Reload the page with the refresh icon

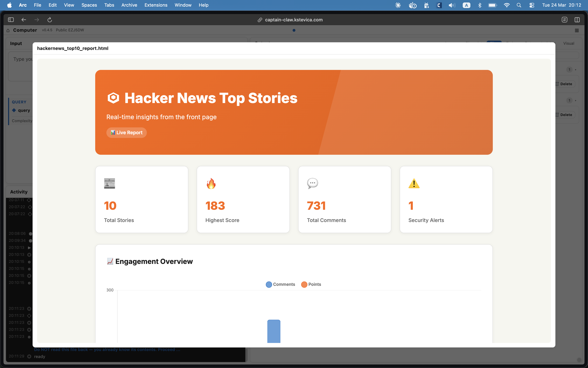(x=50, y=20)
